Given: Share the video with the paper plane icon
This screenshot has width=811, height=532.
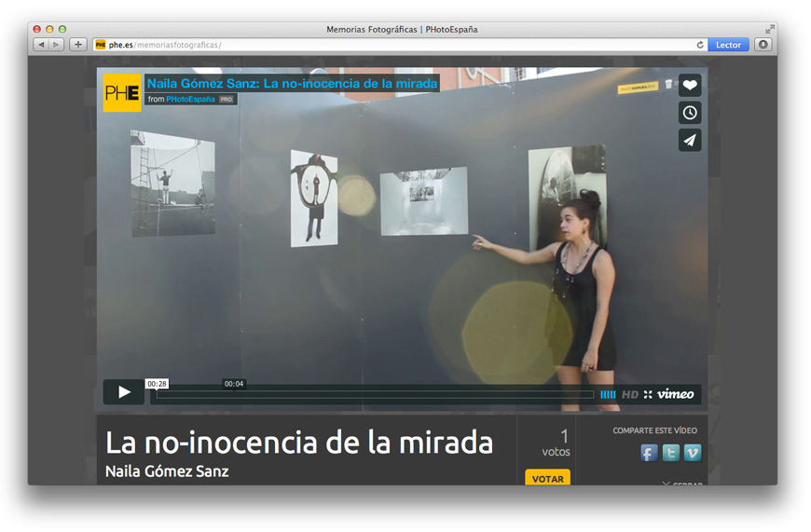Looking at the screenshot, I should [690, 141].
